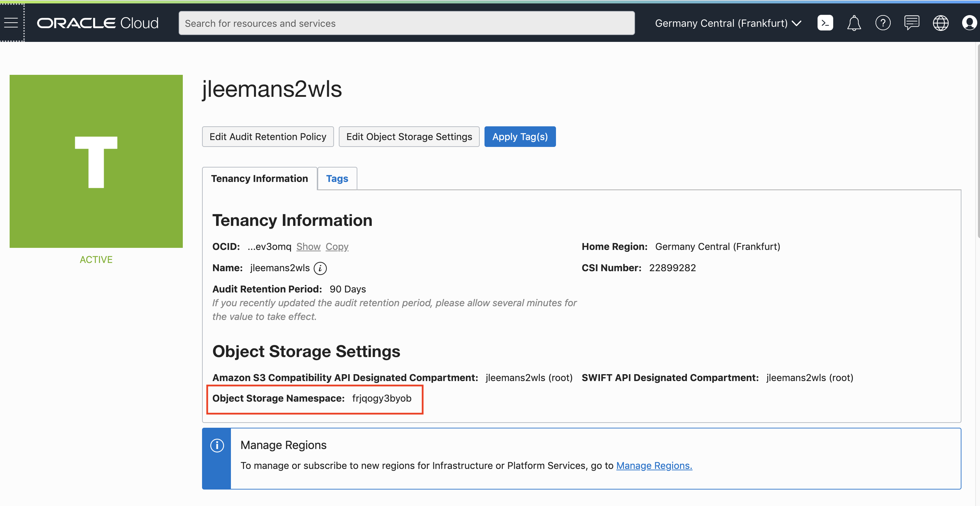The height and width of the screenshot is (506, 980).
Task: Switch to the Tags tab
Action: pos(337,179)
